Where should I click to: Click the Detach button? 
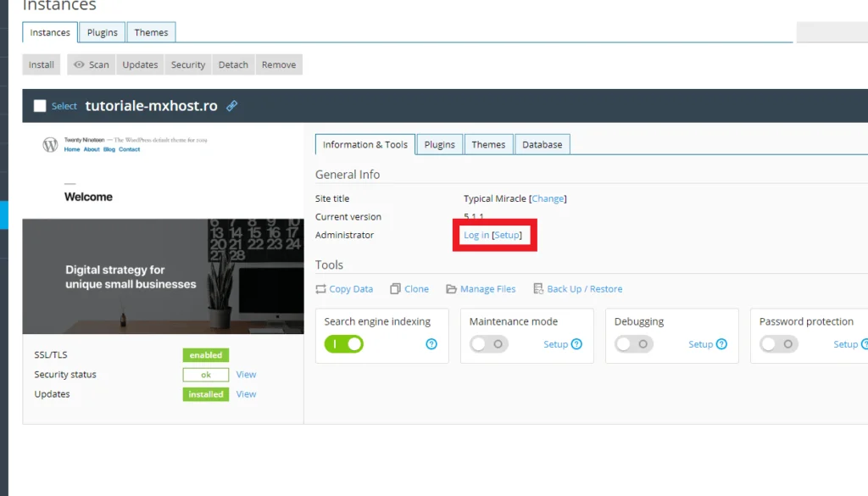(233, 64)
